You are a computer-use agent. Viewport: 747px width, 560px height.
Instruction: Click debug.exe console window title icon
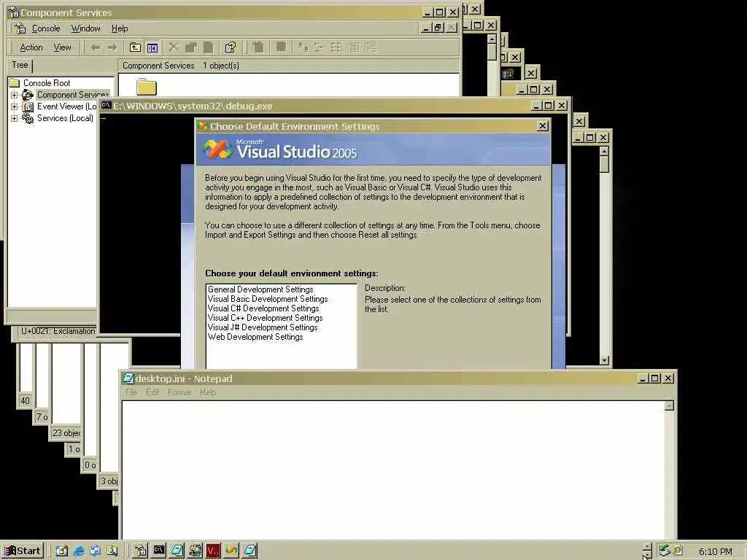[106, 105]
